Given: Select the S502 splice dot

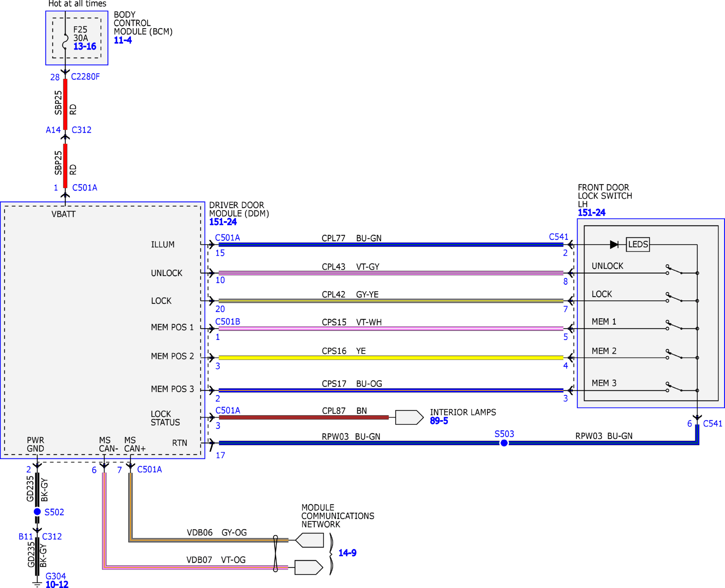Looking at the screenshot, I should (37, 512).
